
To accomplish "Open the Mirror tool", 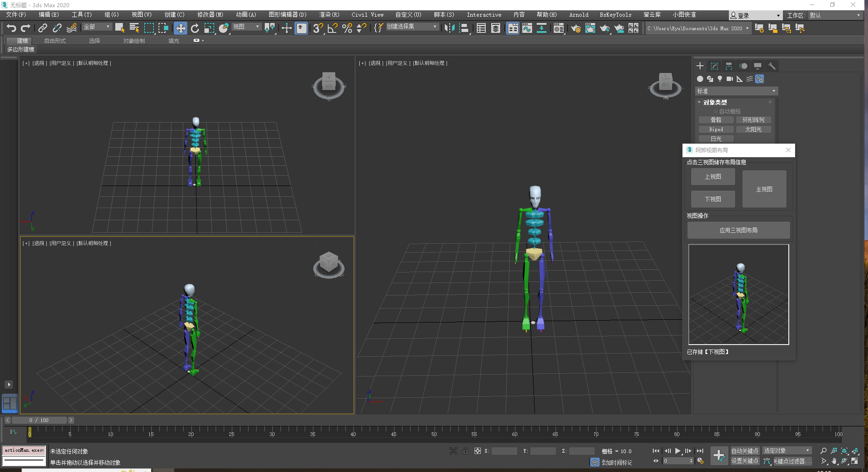I will [x=449, y=28].
